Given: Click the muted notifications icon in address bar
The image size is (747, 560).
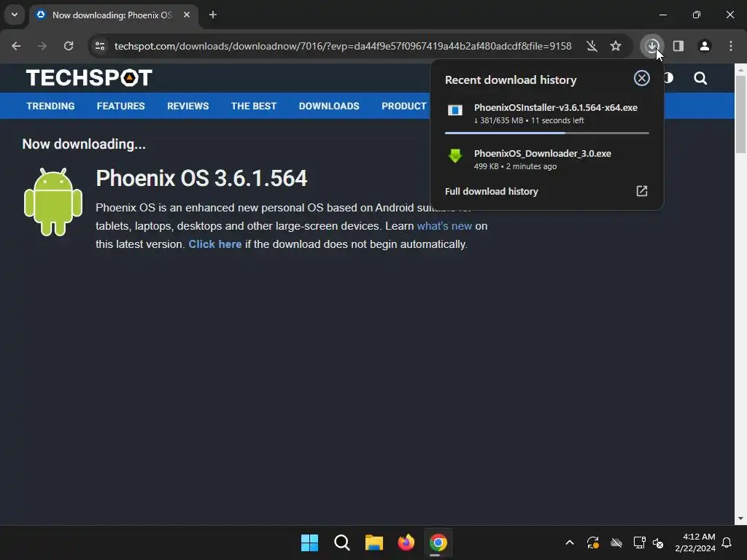Looking at the screenshot, I should (x=592, y=46).
